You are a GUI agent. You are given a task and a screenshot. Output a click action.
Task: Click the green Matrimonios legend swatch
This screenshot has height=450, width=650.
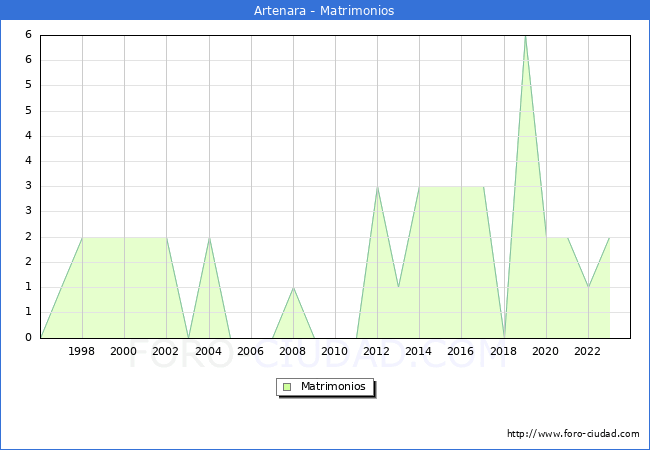coord(287,387)
